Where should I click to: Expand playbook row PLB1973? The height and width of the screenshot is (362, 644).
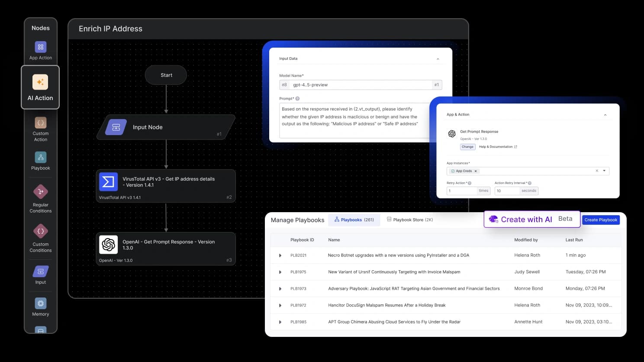(x=280, y=289)
